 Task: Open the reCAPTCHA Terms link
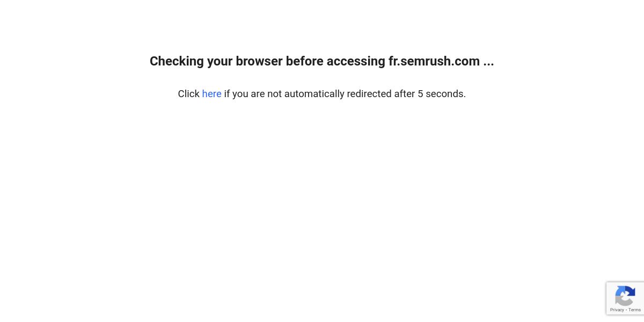(x=635, y=310)
